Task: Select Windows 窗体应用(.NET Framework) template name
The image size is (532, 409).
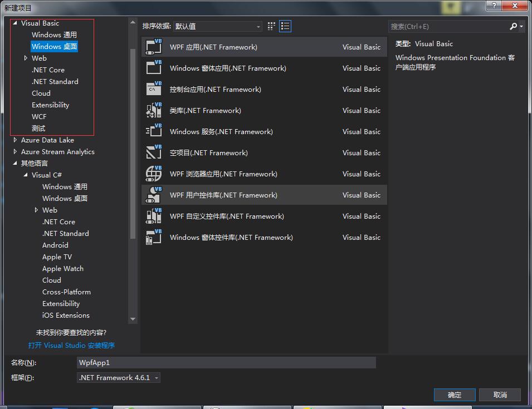Action: [228, 68]
